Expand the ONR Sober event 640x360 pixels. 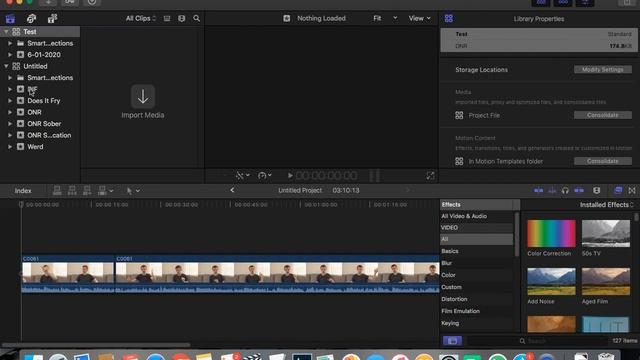10,124
